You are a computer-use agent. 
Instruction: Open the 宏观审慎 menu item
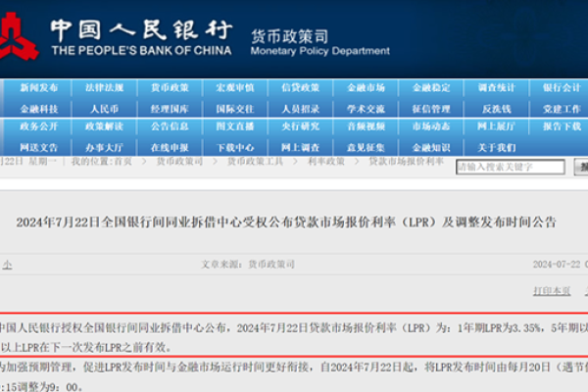pos(235,88)
